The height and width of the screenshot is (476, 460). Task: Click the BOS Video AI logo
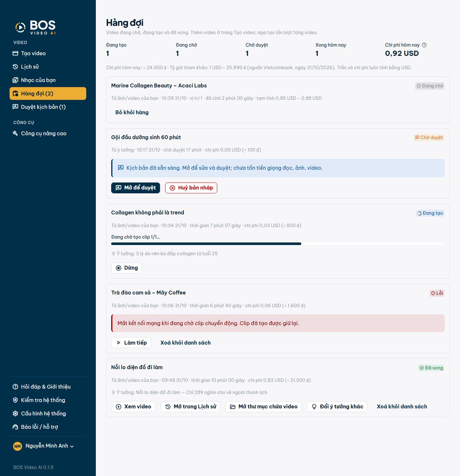click(x=35, y=27)
